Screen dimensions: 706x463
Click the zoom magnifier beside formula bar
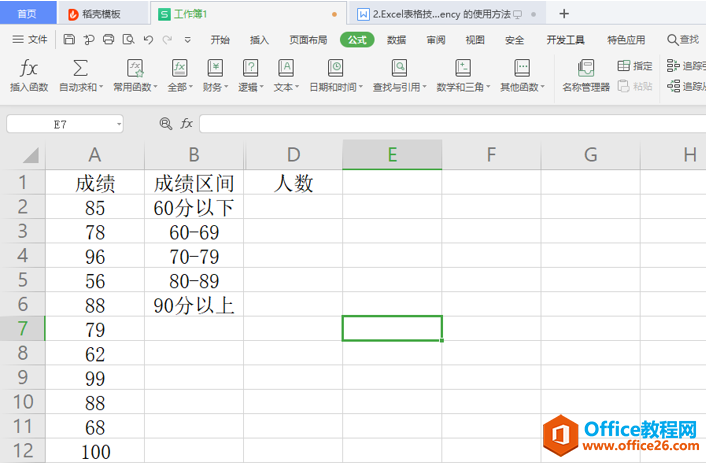click(166, 123)
